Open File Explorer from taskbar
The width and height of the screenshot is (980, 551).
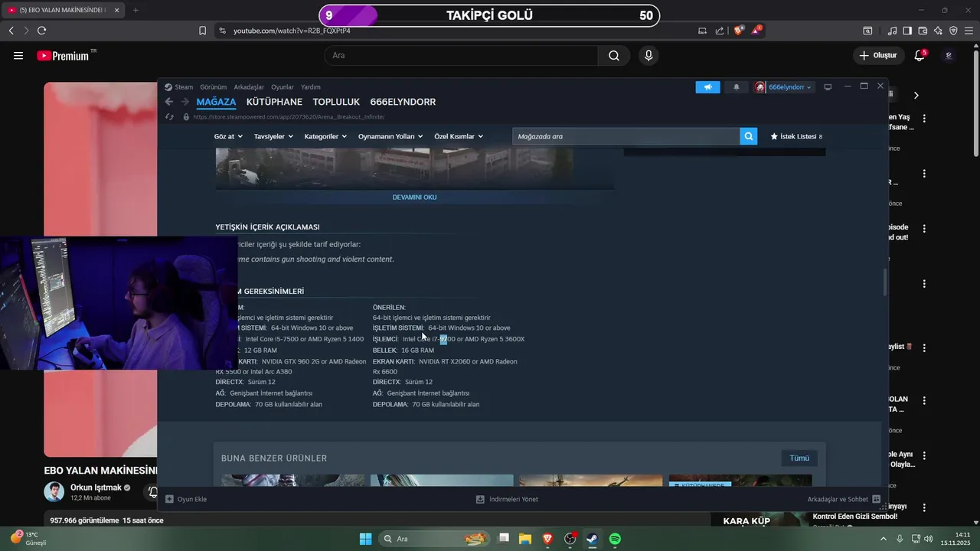pyautogui.click(x=525, y=539)
